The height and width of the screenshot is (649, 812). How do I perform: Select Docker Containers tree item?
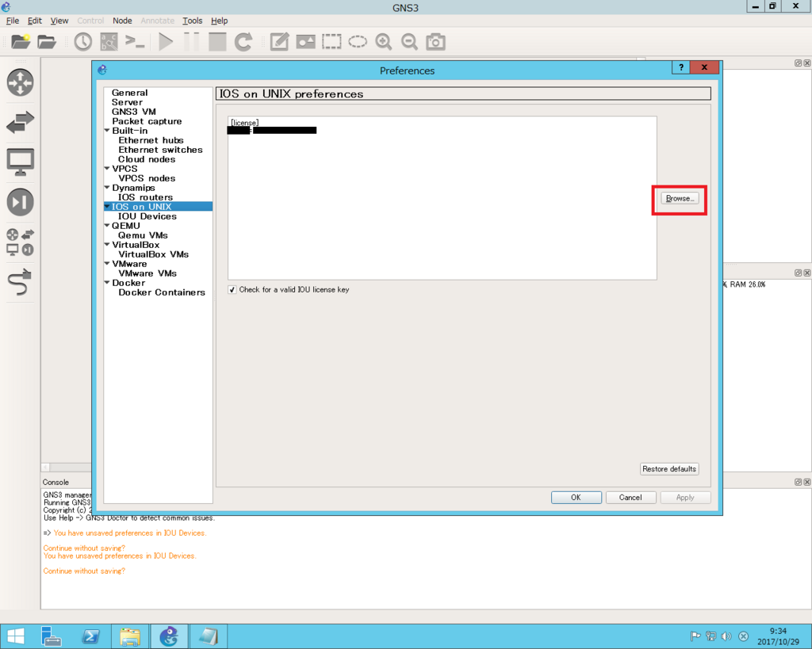pyautogui.click(x=162, y=292)
